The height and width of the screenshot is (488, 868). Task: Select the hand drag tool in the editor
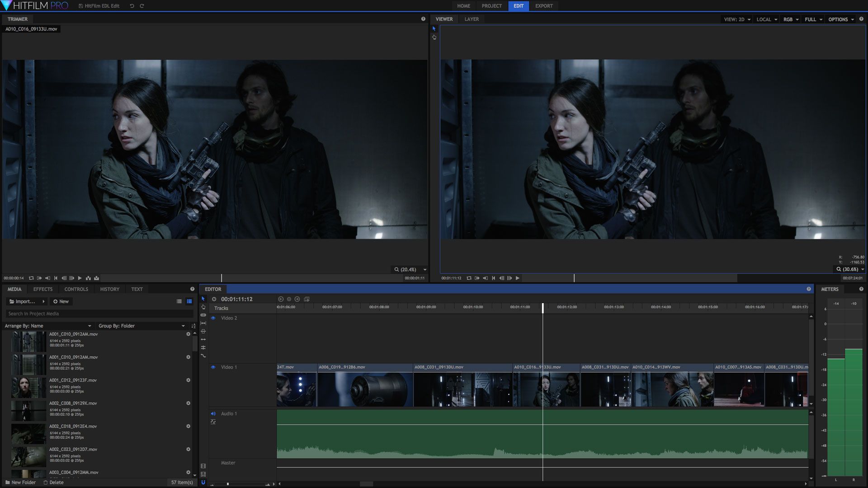tap(203, 307)
